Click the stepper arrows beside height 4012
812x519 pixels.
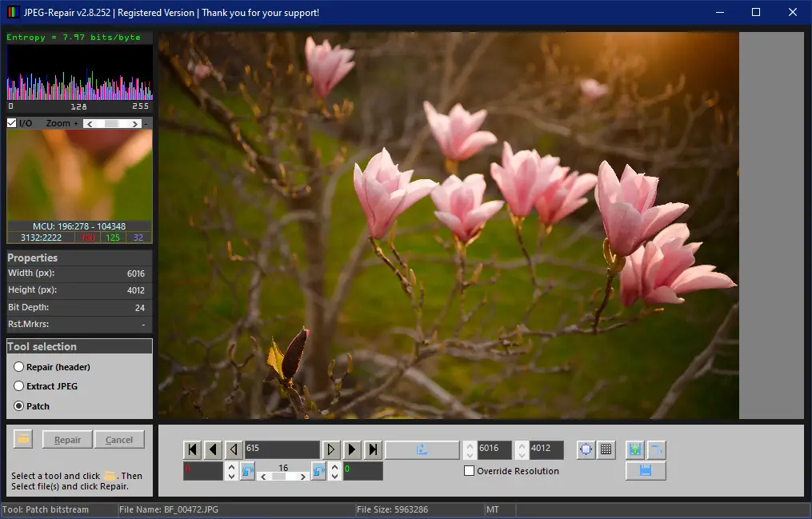pos(522,450)
